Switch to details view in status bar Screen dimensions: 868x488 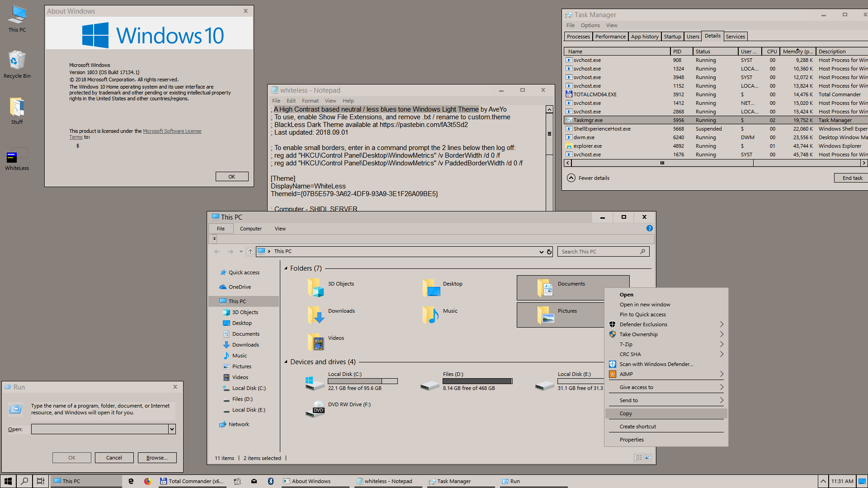click(x=638, y=458)
